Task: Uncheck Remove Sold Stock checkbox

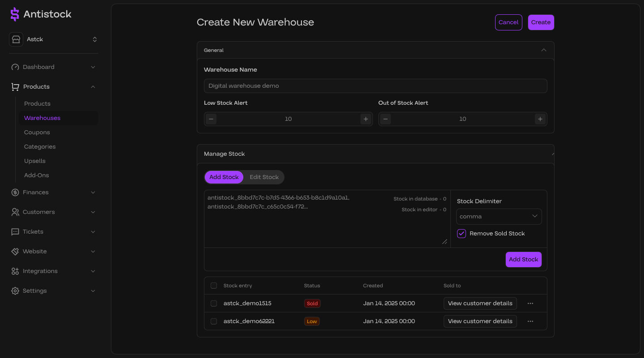Action: (462, 234)
